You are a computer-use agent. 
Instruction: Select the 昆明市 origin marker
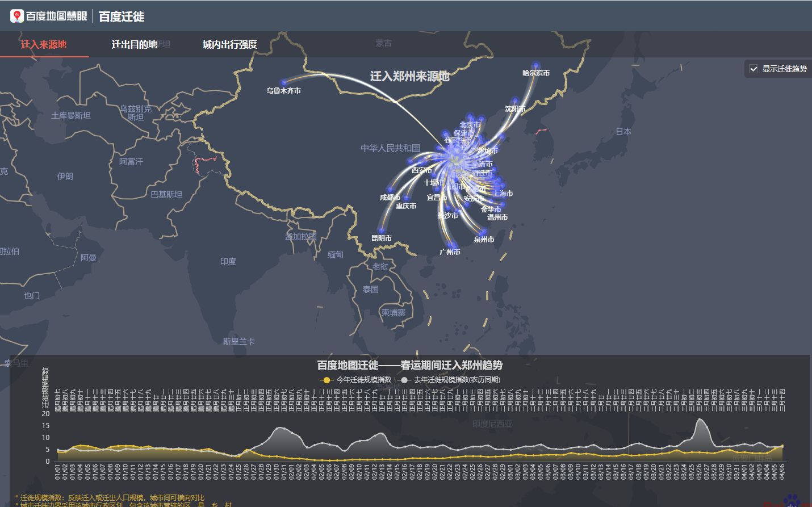pos(381,231)
